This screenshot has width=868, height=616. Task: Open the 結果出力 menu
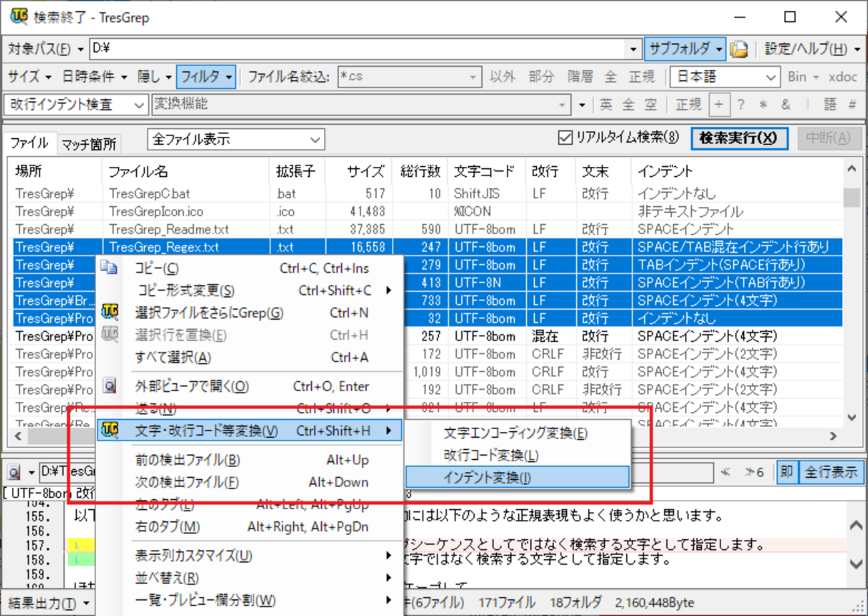(48, 603)
